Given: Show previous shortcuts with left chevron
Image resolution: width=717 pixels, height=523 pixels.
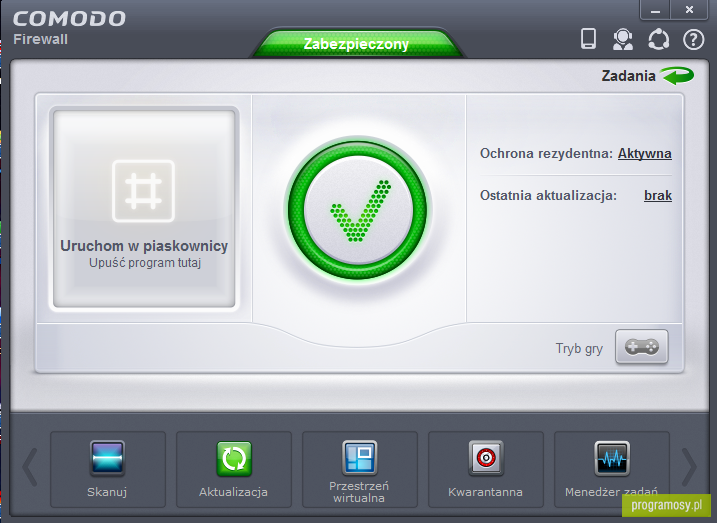Looking at the screenshot, I should tap(30, 467).
